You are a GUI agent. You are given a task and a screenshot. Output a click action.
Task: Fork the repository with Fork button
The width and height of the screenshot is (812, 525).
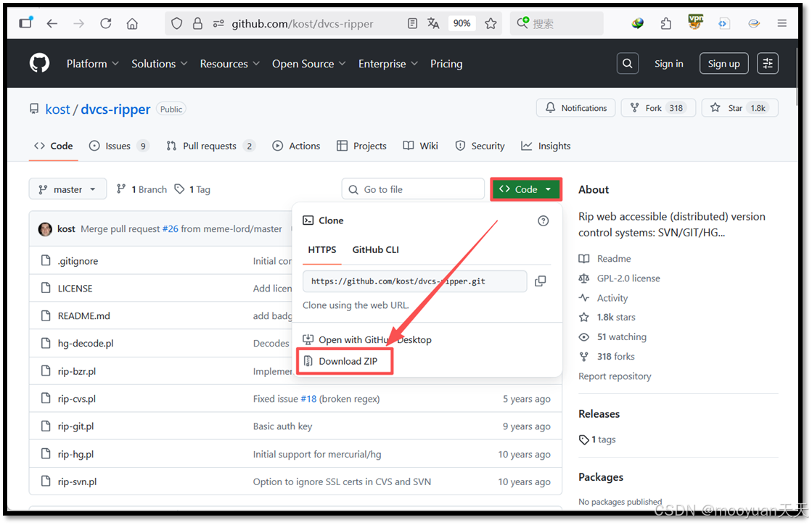coord(658,108)
